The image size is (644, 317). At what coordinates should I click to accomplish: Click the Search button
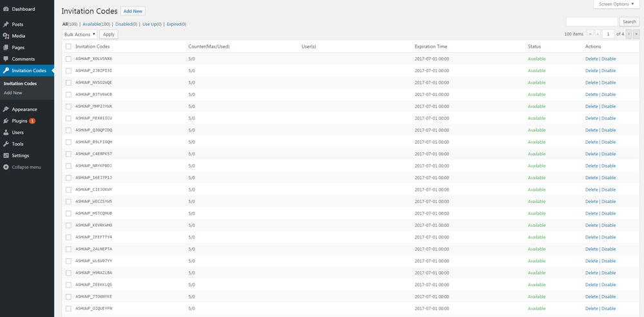pyautogui.click(x=630, y=22)
